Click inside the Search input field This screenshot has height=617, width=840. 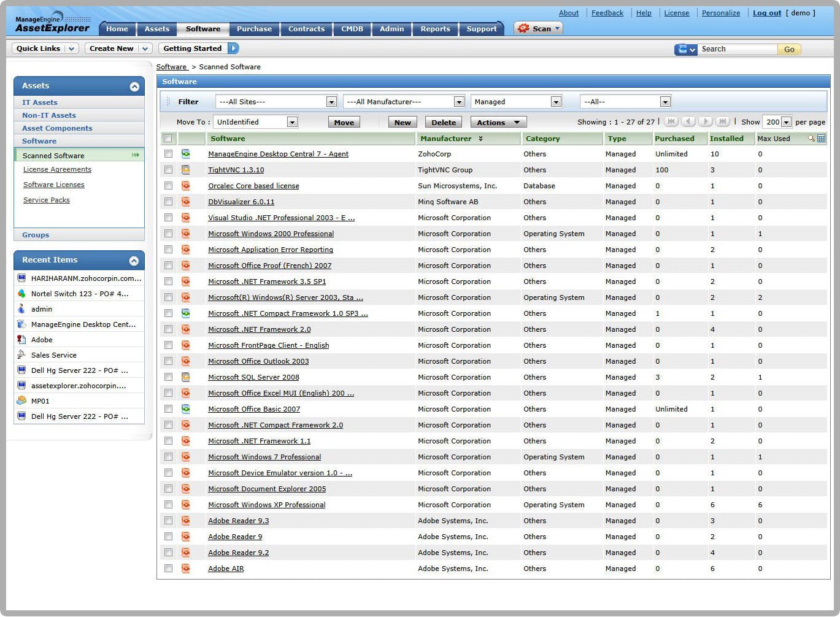click(738, 49)
